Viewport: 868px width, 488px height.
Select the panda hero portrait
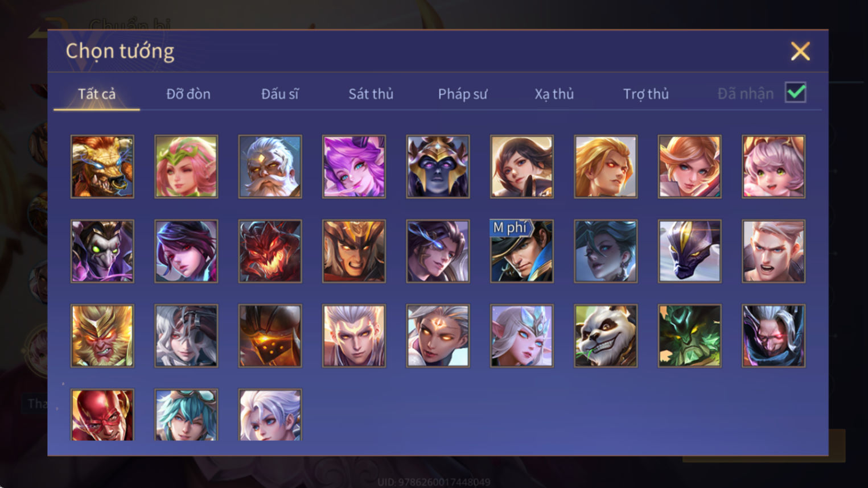[606, 336]
